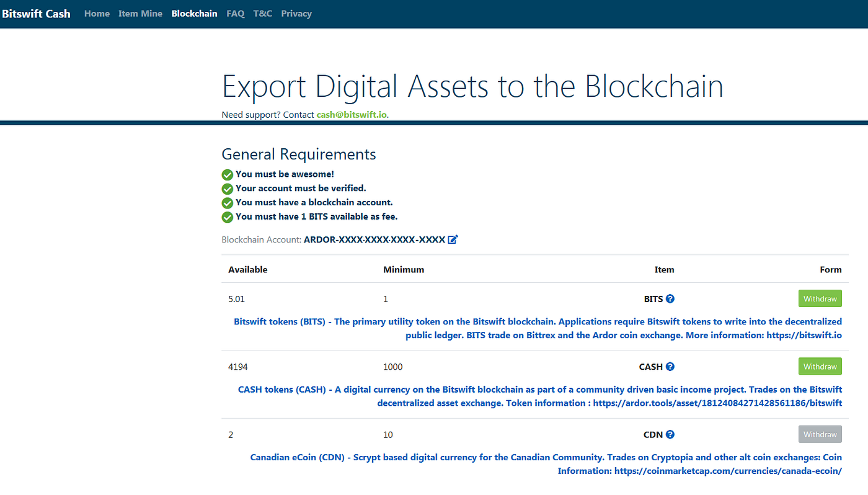
Task: Withdraw BITS tokens
Action: (820, 298)
